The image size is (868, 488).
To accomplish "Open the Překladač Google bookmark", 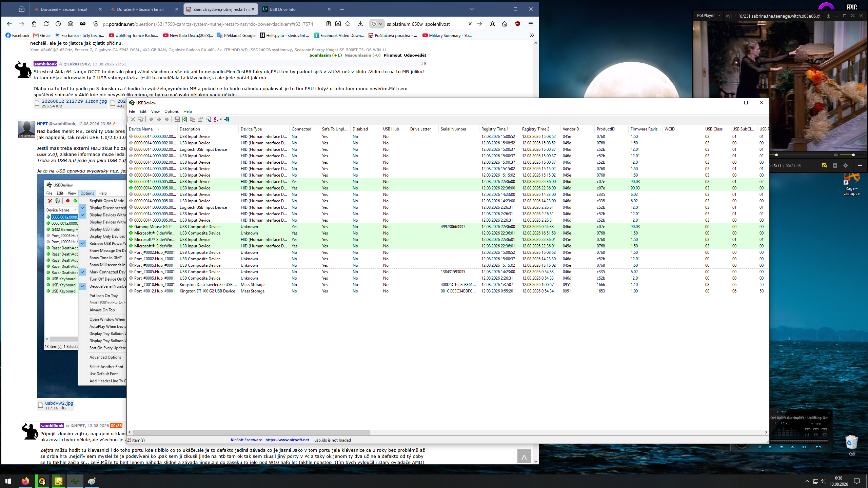I will point(236,35).
